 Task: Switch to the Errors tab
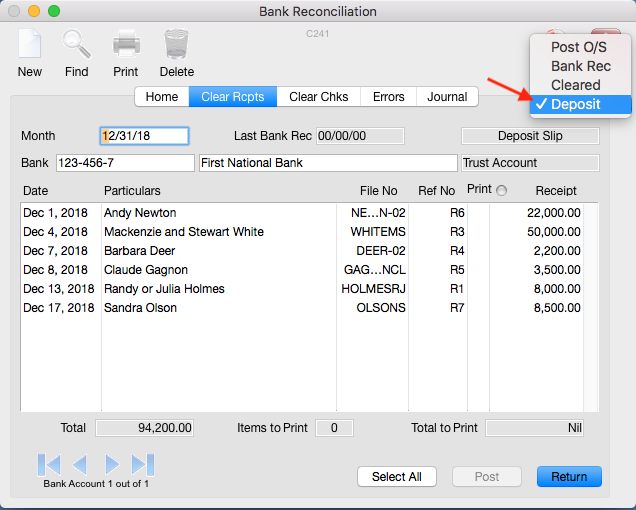389,97
